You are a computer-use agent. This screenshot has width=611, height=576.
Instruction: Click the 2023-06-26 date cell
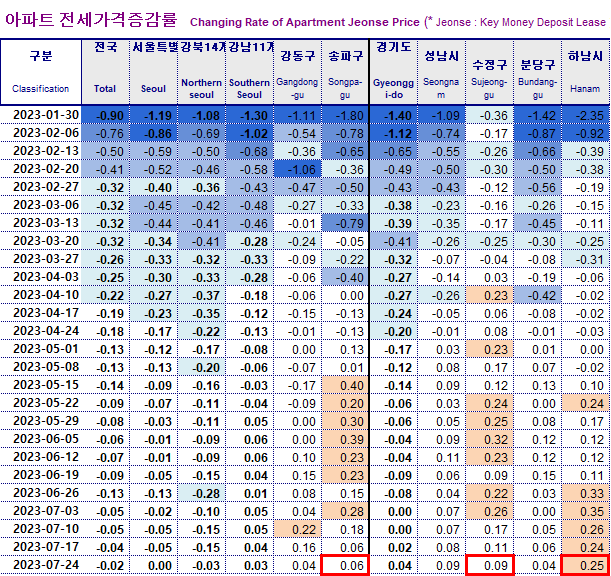(x=41, y=493)
